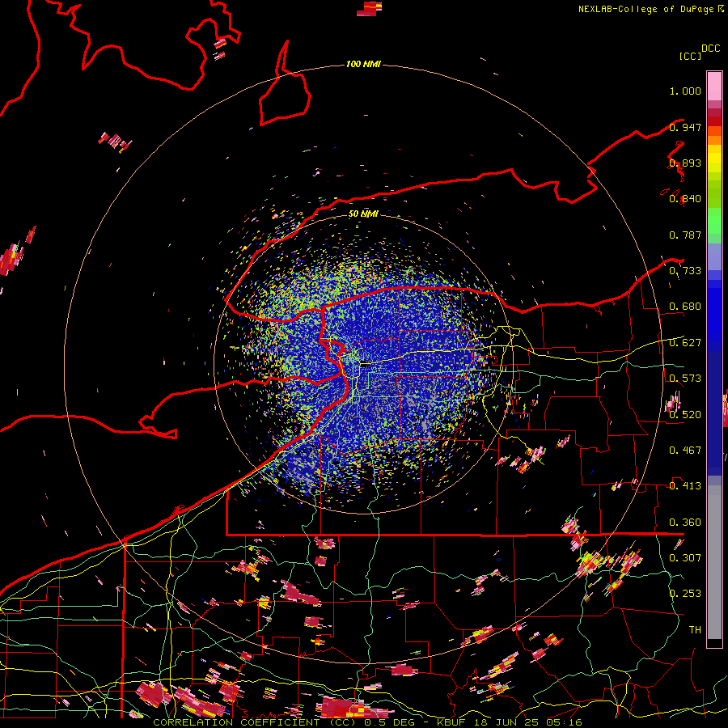728x728 pixels.
Task: Click the 0.413 scale value
Action: 685,486
